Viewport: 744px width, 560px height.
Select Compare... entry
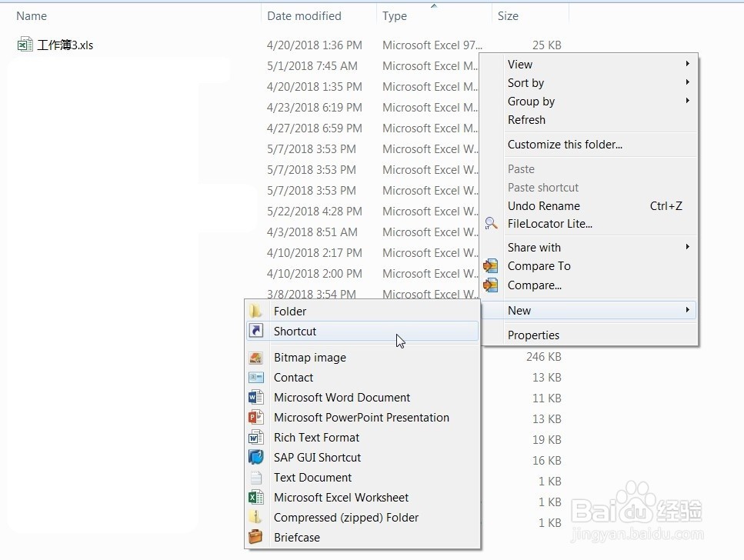pos(589,285)
